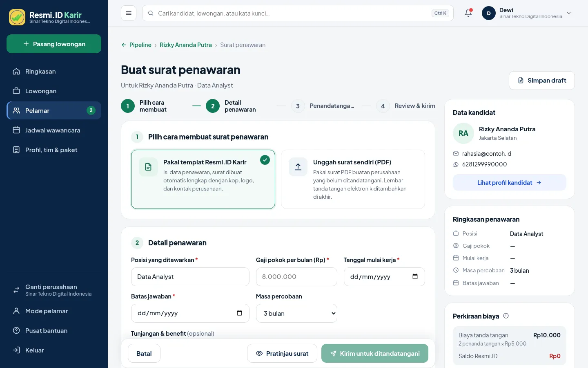This screenshot has height=368, width=588.
Task: Click the WhatsApp phone icon
Action: point(456,164)
